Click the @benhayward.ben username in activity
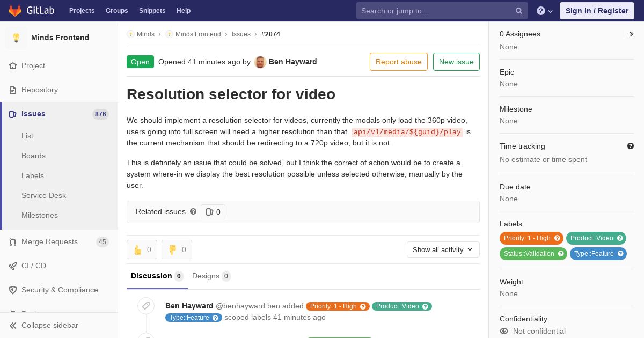This screenshot has width=644, height=338. [x=248, y=306]
